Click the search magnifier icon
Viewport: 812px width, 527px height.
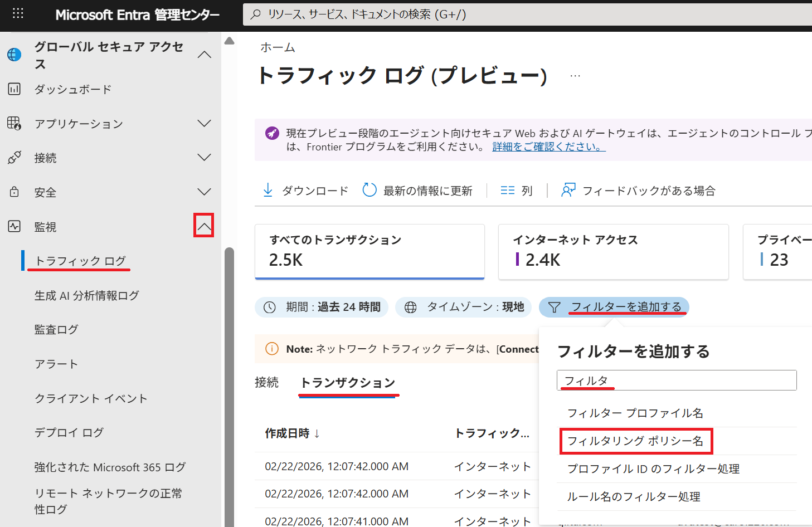point(256,14)
